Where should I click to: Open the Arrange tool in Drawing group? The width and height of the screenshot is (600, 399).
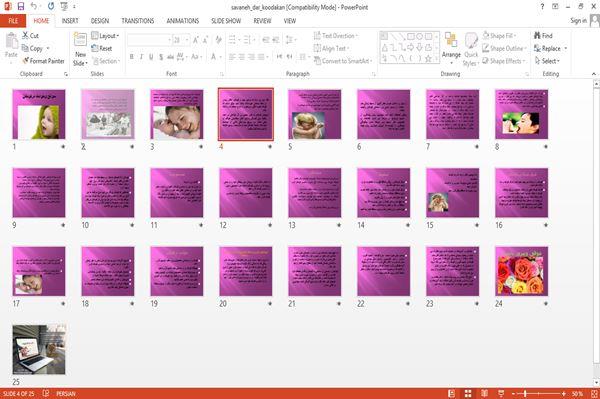click(x=451, y=47)
